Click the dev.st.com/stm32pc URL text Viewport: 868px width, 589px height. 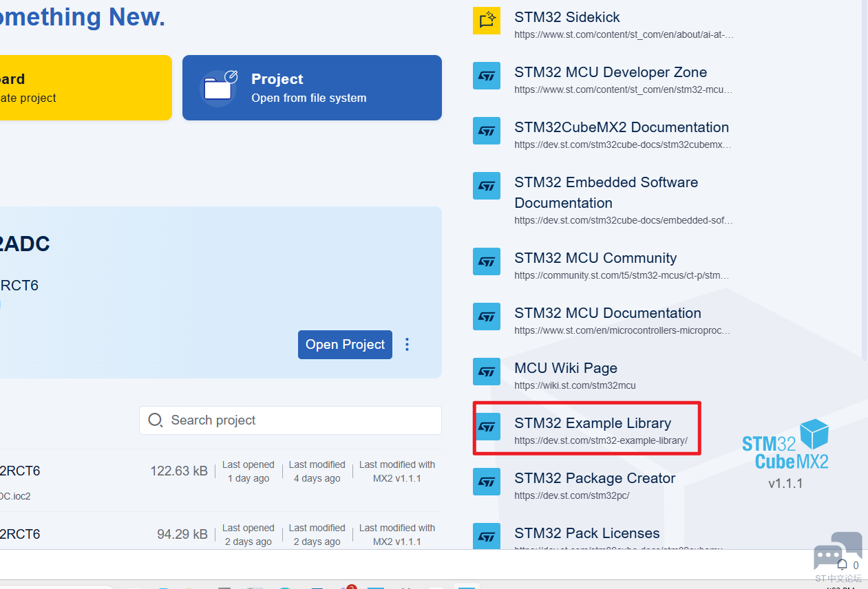point(572,495)
